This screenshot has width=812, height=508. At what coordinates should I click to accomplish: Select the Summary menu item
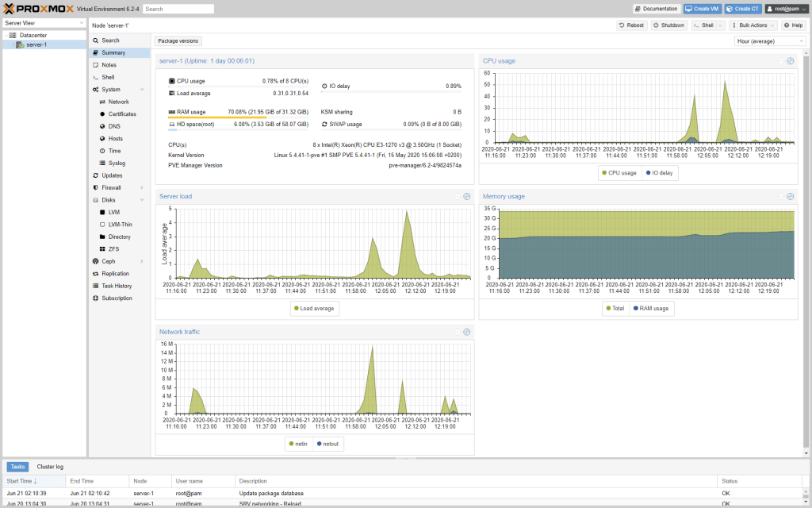113,53
